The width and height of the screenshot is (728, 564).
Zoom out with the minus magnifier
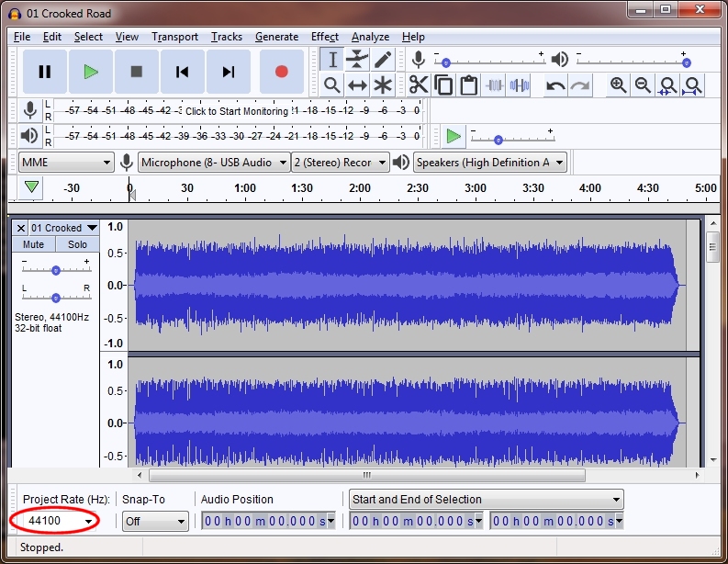tap(643, 85)
